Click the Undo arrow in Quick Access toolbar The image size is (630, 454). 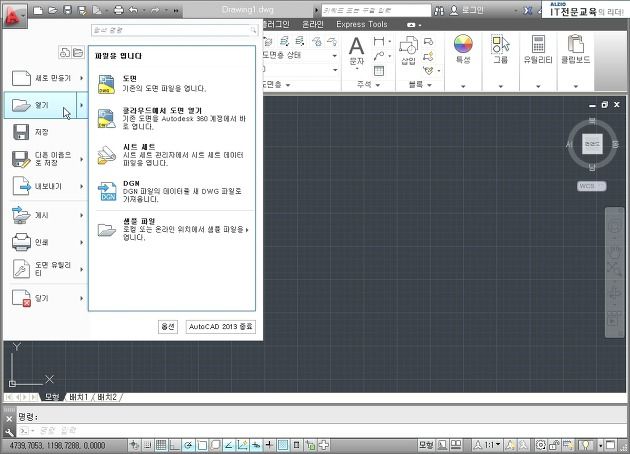pos(134,10)
